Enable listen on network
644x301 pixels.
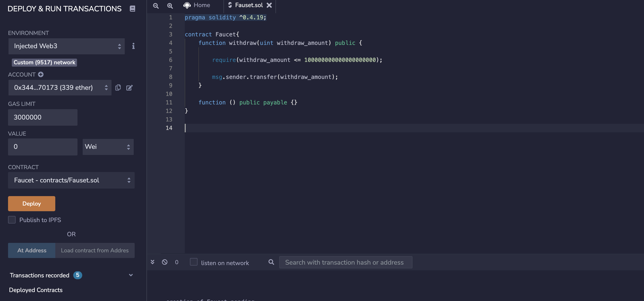click(x=194, y=262)
